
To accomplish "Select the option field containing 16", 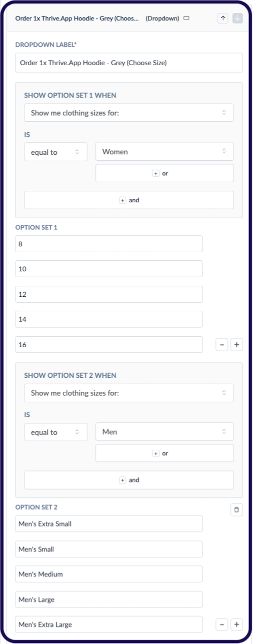I will tap(109, 345).
